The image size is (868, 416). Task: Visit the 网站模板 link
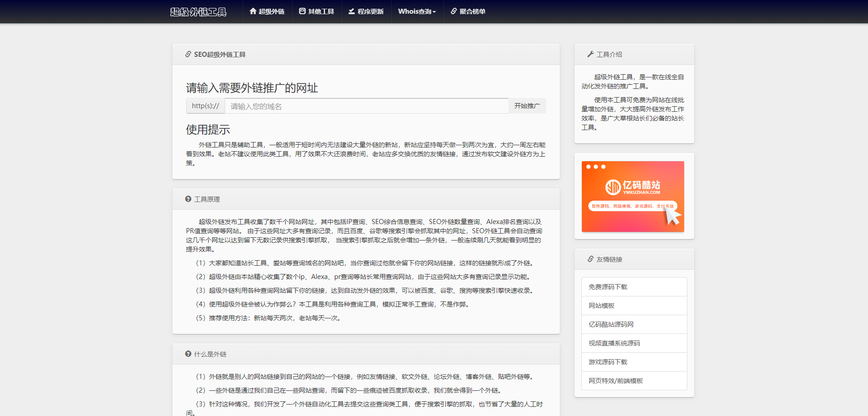pos(601,306)
